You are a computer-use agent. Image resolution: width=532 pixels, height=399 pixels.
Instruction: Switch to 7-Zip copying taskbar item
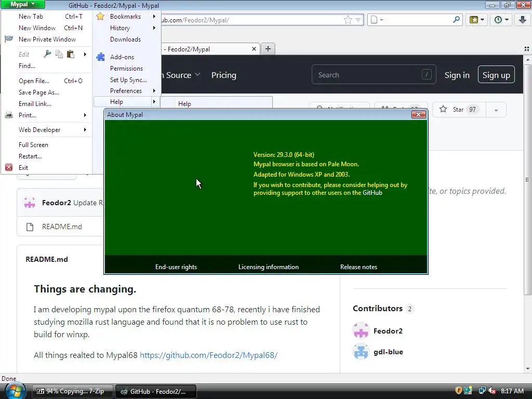[x=73, y=391]
